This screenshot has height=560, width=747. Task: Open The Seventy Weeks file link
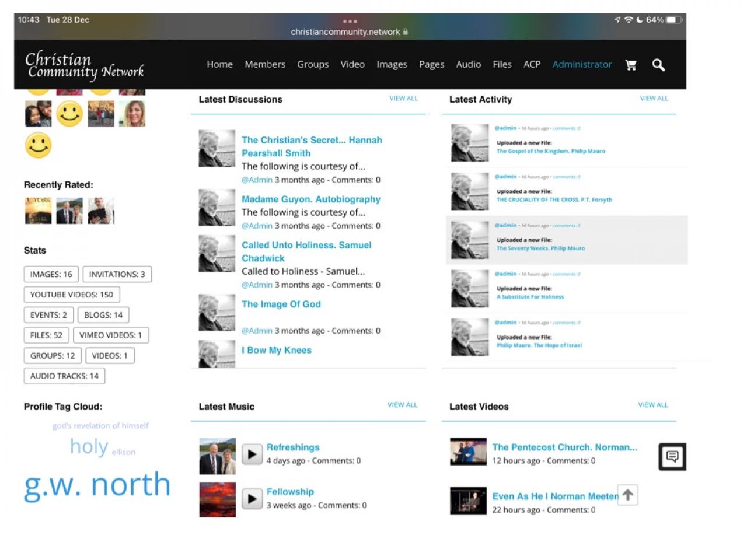pyautogui.click(x=540, y=249)
